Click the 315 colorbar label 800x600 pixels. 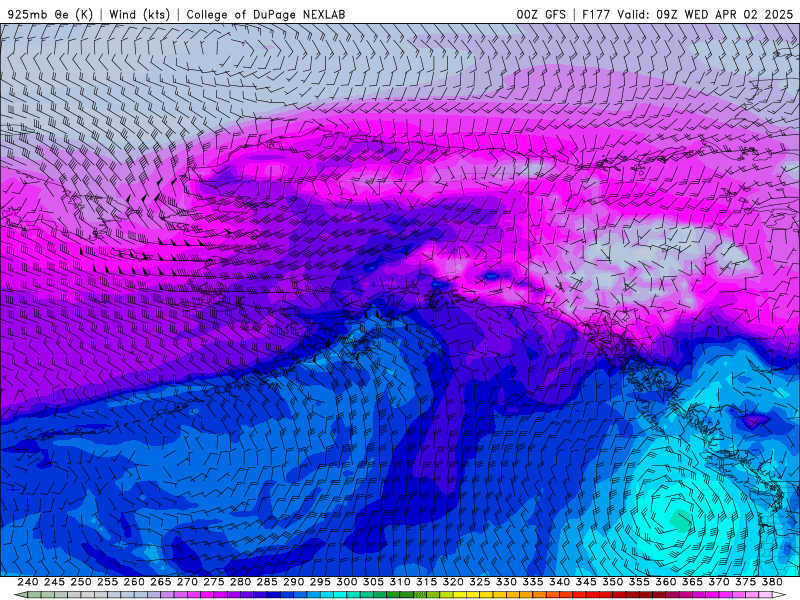tap(426, 582)
